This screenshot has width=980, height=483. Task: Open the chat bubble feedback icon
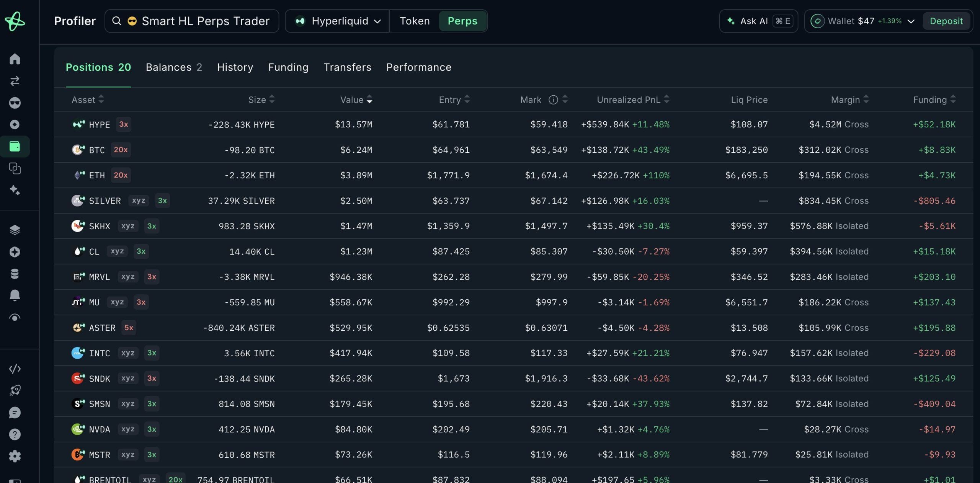pos(15,413)
